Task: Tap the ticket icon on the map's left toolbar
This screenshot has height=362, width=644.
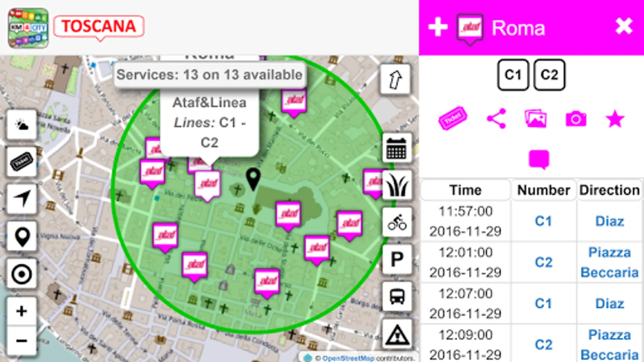Action: coord(22,162)
